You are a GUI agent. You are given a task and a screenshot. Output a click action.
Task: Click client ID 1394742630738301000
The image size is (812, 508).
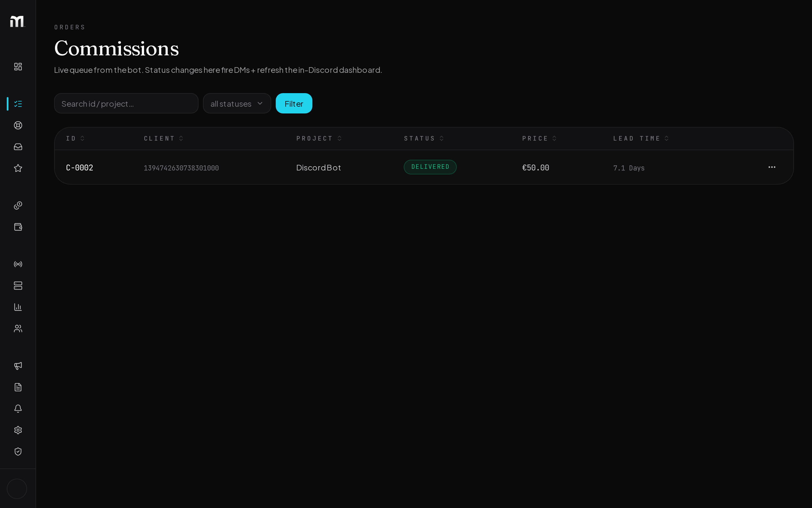point(181,168)
